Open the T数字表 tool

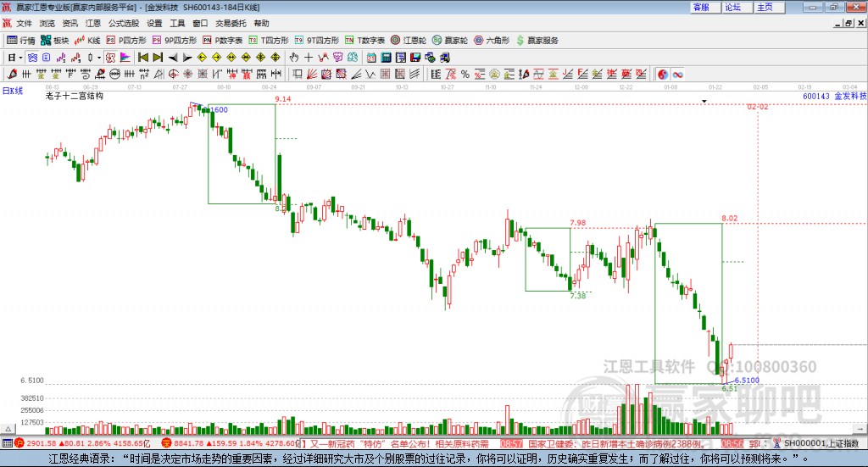364,41
